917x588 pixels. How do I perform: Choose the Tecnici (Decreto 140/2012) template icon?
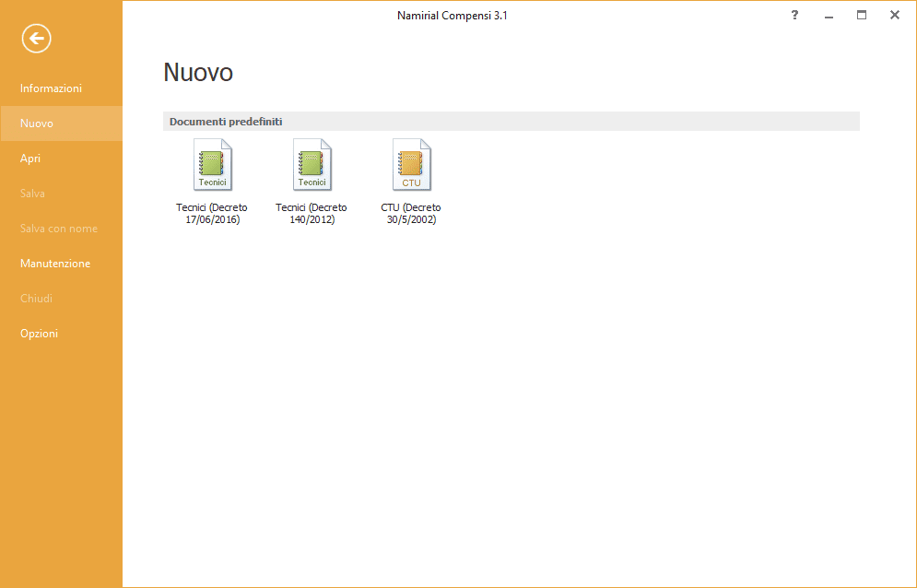tap(312, 164)
